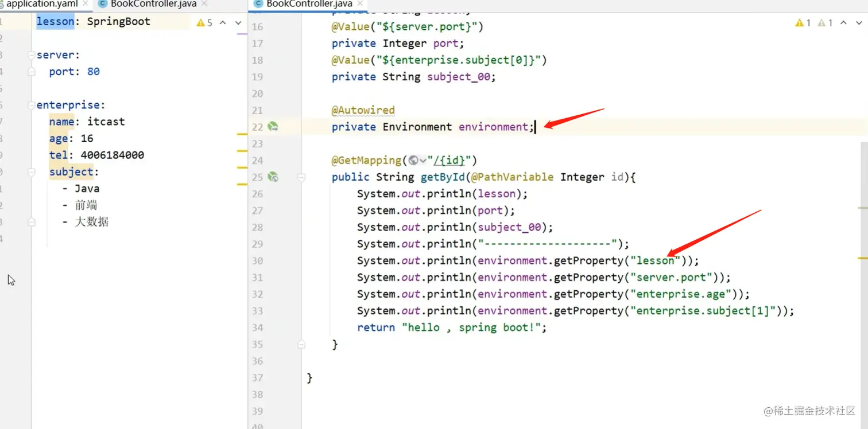Click the fold end marker beside port: 80
Screen dimensions: 868x429
[x=32, y=72]
